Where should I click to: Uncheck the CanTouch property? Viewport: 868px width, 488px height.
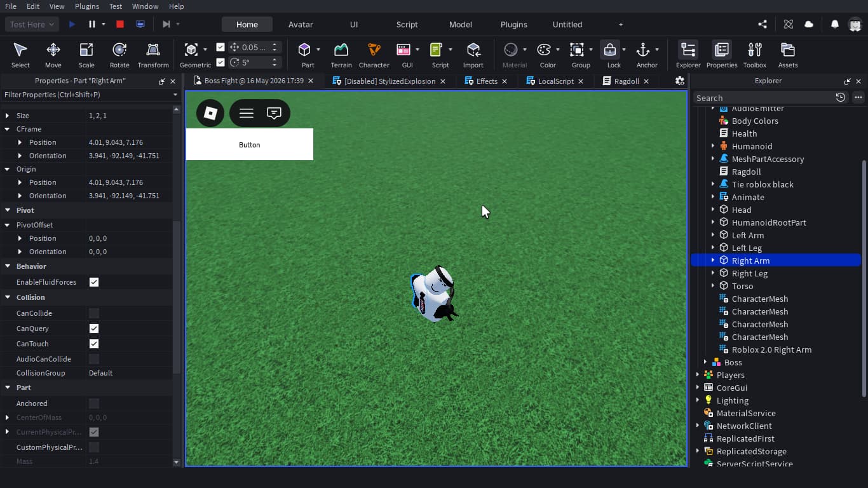coord(94,344)
